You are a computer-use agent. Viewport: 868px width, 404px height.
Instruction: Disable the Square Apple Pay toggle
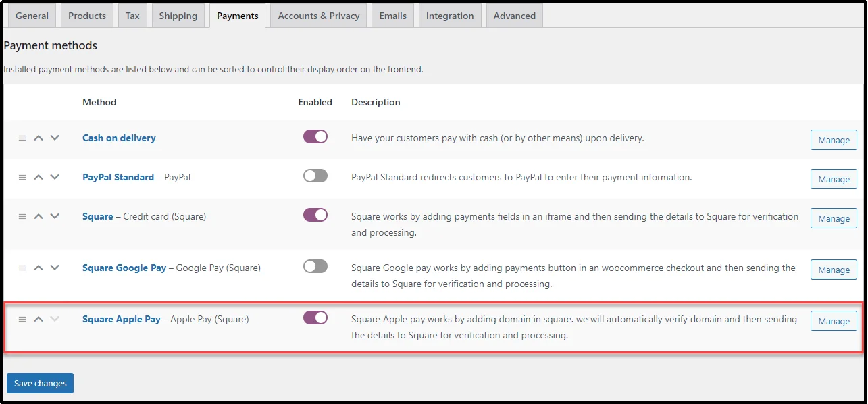[x=315, y=318]
